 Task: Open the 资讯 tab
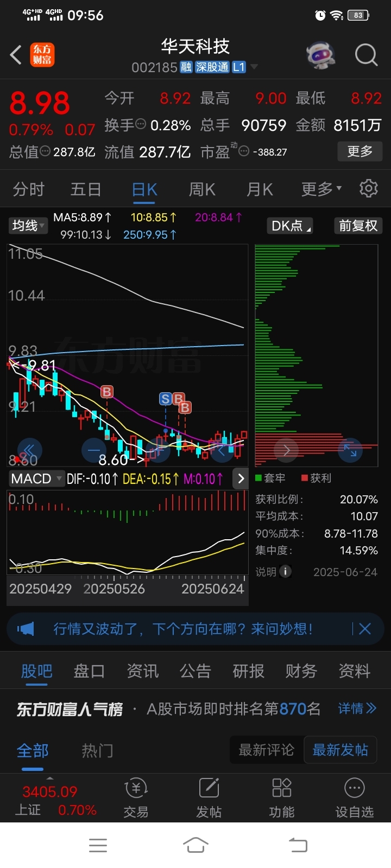pyautogui.click(x=142, y=671)
